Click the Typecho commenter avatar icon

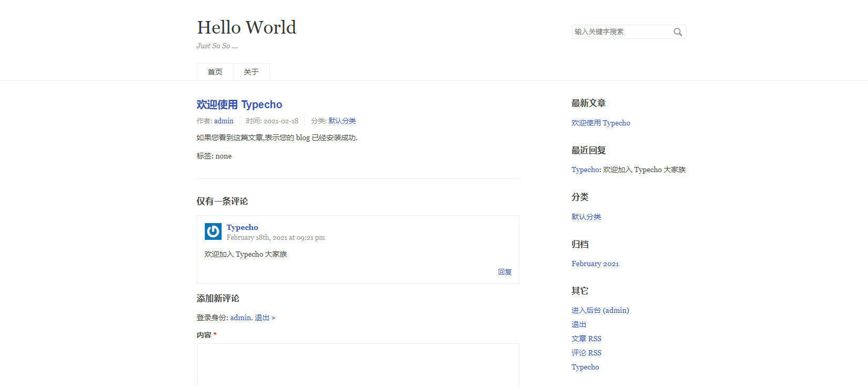[x=213, y=231]
